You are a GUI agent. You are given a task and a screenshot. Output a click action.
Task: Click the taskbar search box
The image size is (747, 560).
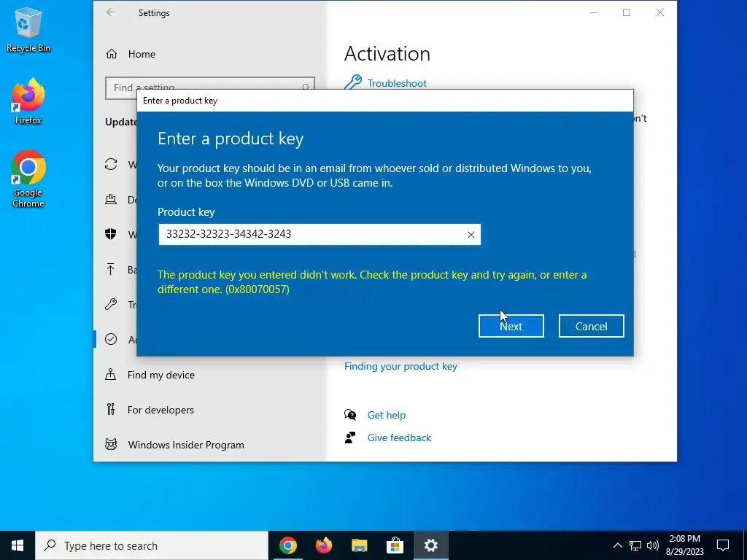(152, 545)
